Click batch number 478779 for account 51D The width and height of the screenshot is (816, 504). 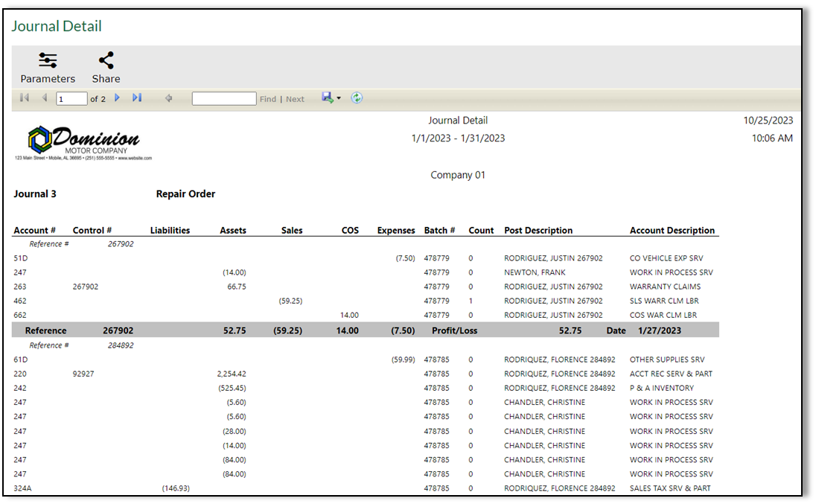pyautogui.click(x=439, y=258)
